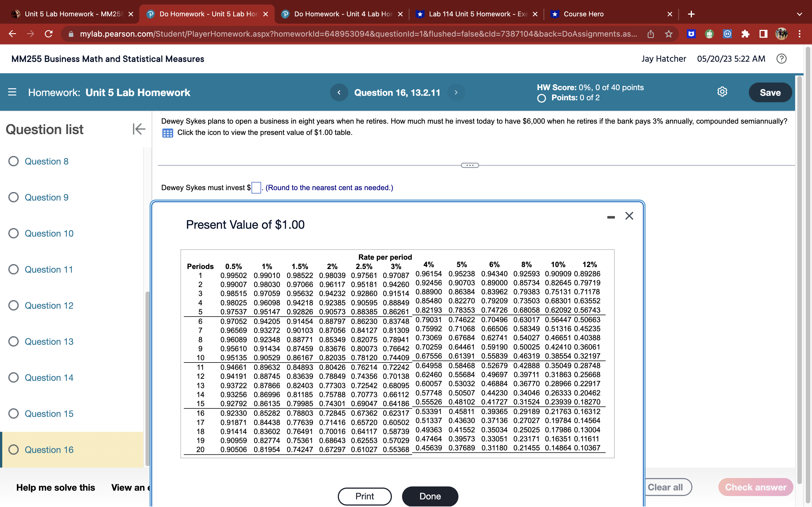Select the Question 8 radio button
This screenshot has height=507, width=812.
14,161
